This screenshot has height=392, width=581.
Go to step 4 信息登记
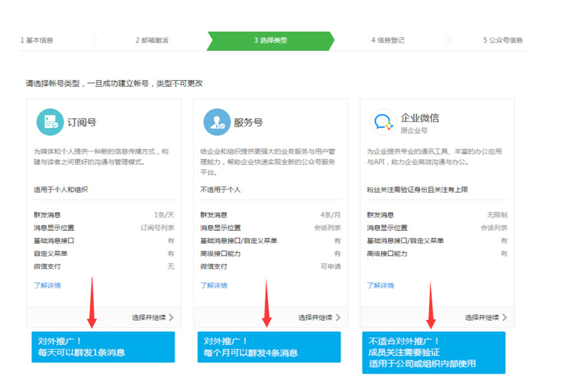click(387, 41)
